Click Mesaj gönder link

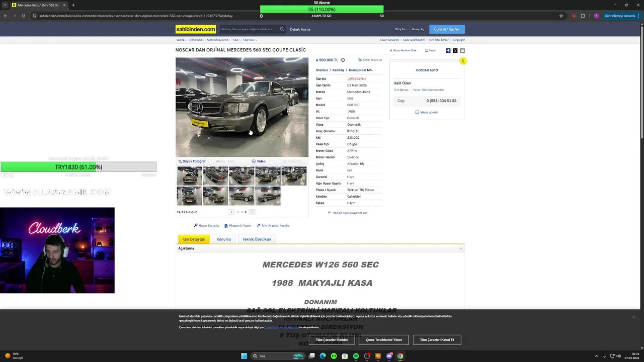(x=427, y=112)
